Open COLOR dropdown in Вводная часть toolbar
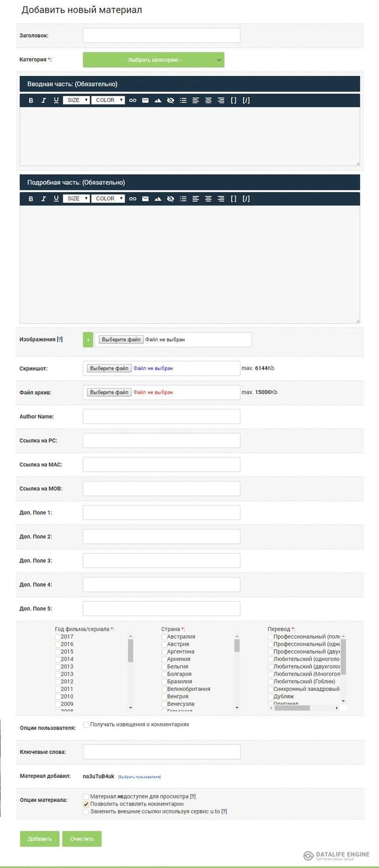 point(108,100)
